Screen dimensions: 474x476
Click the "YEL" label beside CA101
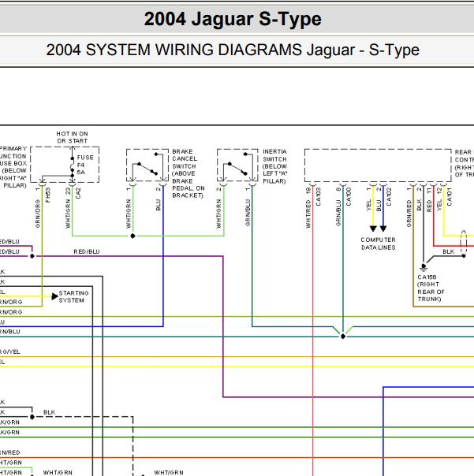(x=439, y=205)
